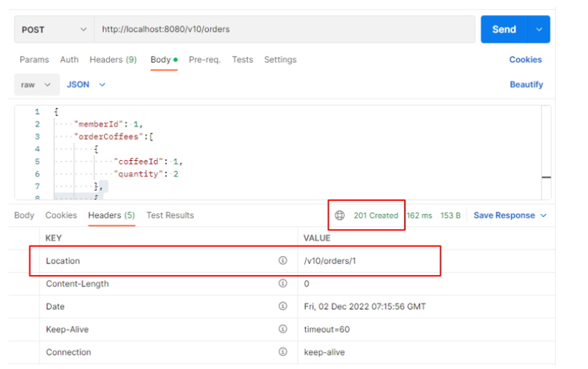Click the Send button
Image resolution: width=588 pixels, height=369 pixels.
pos(504,29)
